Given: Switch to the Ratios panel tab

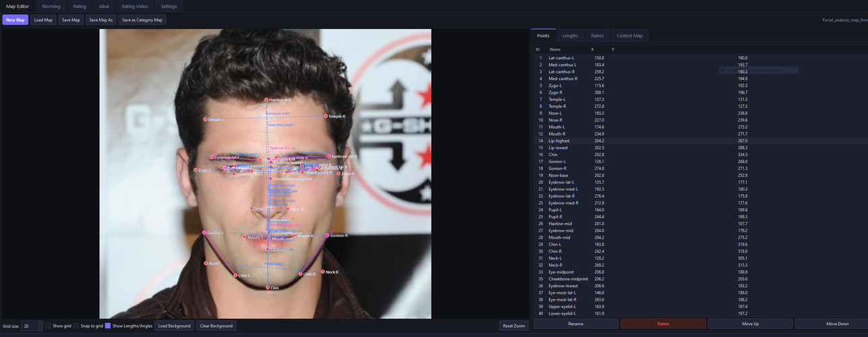Looking at the screenshot, I should 597,36.
